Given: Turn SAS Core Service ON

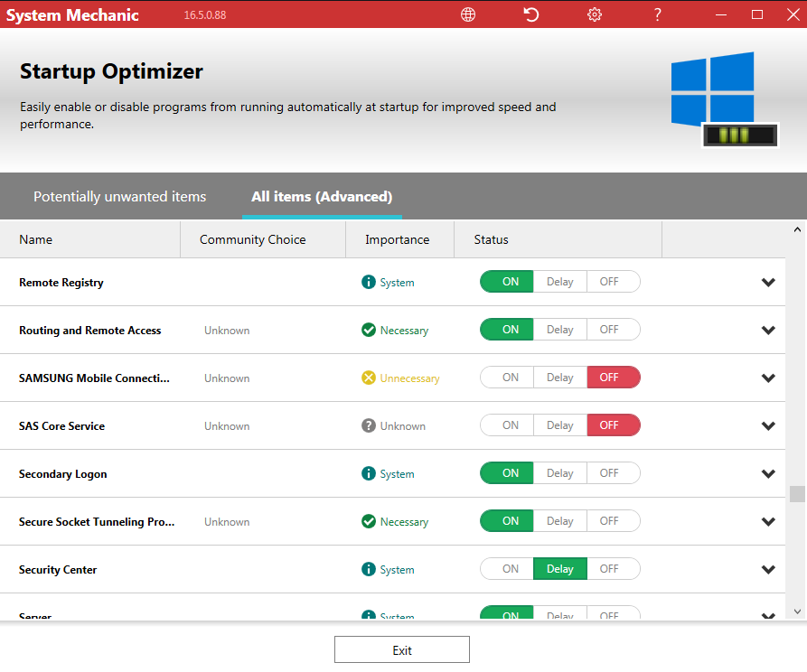Looking at the screenshot, I should 507,425.
